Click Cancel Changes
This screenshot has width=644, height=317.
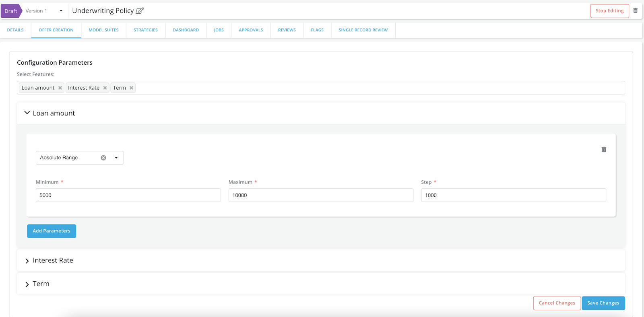[557, 303]
